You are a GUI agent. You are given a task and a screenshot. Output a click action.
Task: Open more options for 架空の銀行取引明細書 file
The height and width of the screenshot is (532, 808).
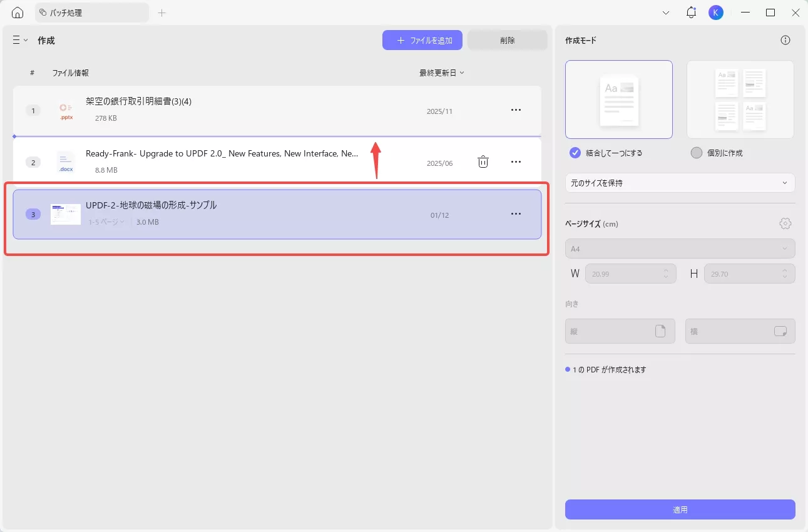pyautogui.click(x=516, y=110)
